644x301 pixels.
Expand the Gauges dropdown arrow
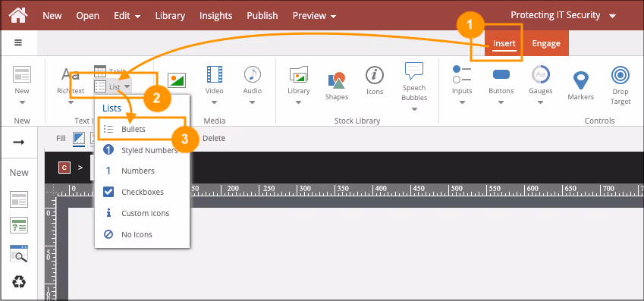541,102
